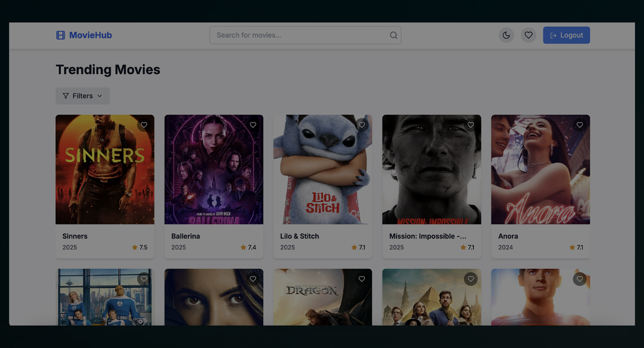
Task: Favorite the Lilo & Stitch heart
Action: [x=362, y=125]
